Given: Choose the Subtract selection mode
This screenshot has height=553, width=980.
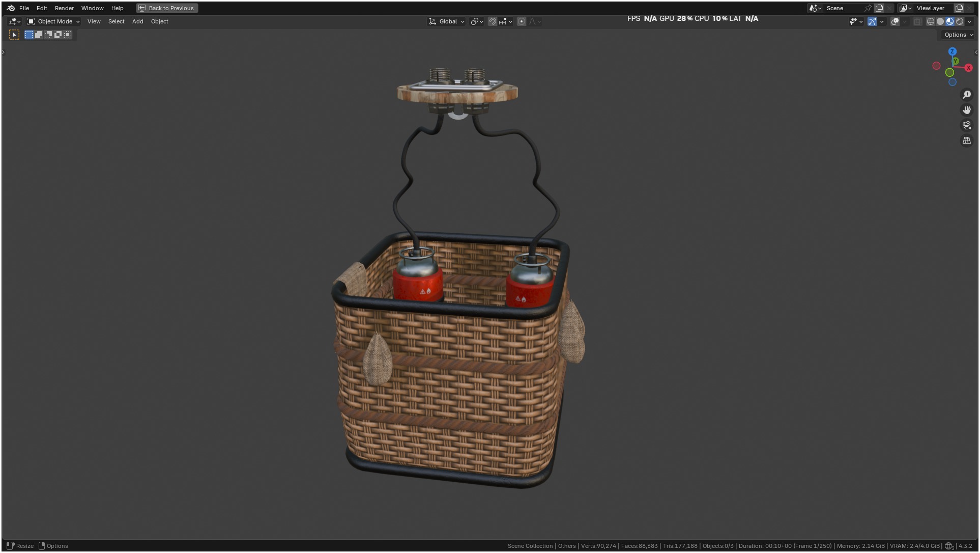Looking at the screenshot, I should pos(48,35).
